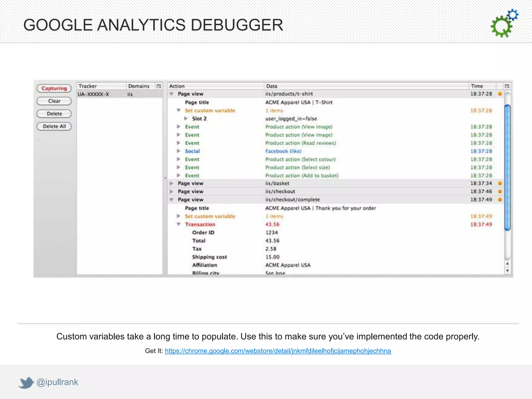
Task: Click orange status dot on iis/checkout row
Action: coord(500,191)
